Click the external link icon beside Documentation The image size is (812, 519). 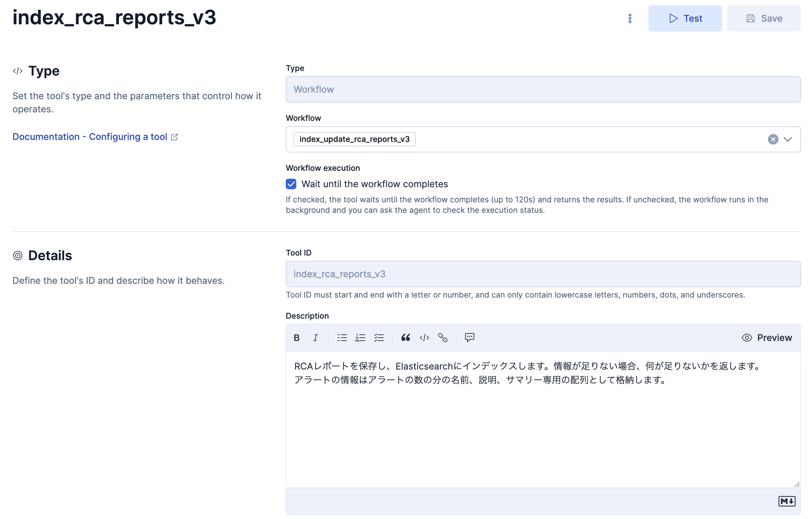[x=174, y=137]
